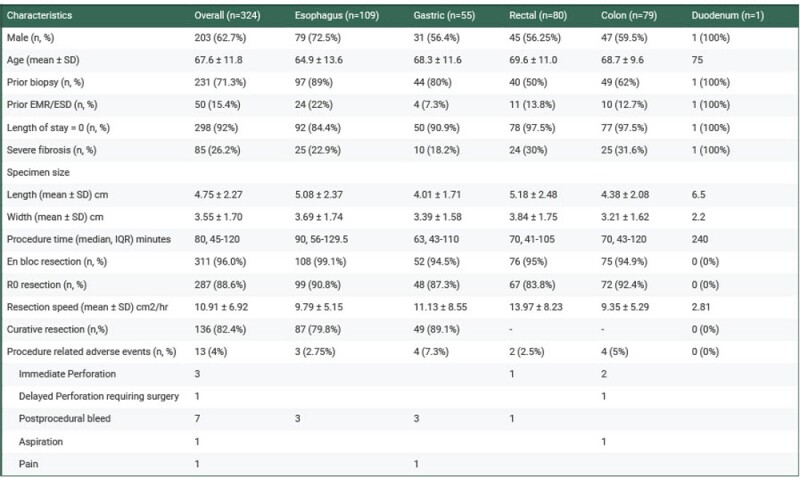Select the Male (n, %) row label

coord(30,38)
